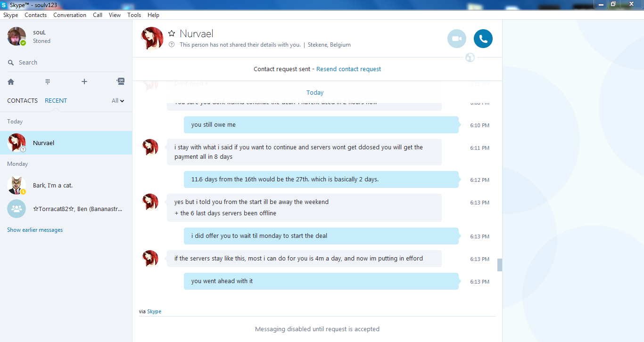Show earlier messages in recent list
Viewport: 644px width, 342px height.
[35, 230]
